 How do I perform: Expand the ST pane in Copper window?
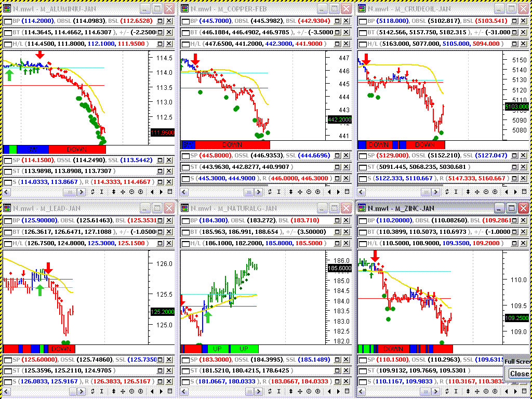pyautogui.click(x=338, y=167)
